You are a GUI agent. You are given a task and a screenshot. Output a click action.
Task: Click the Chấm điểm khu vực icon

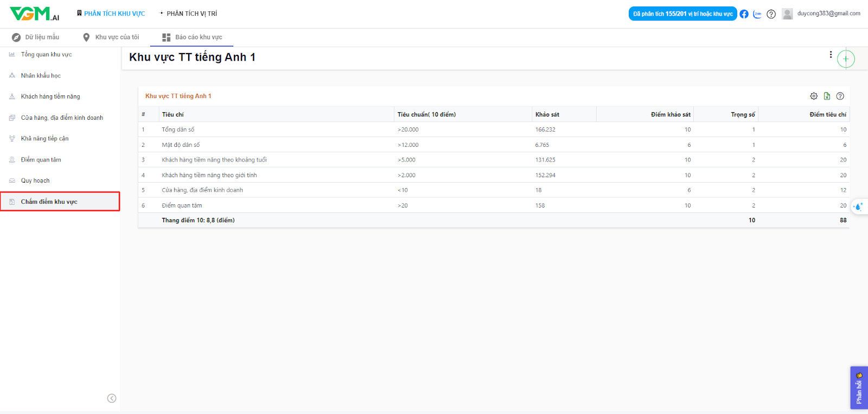12,202
